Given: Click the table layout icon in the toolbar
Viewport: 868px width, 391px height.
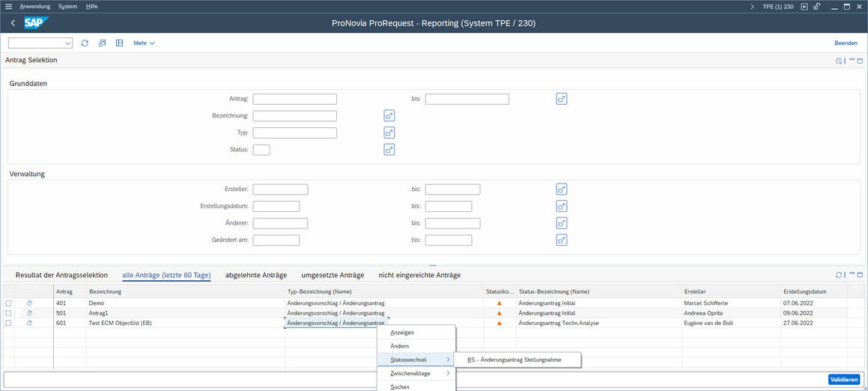Looking at the screenshot, I should pos(119,43).
